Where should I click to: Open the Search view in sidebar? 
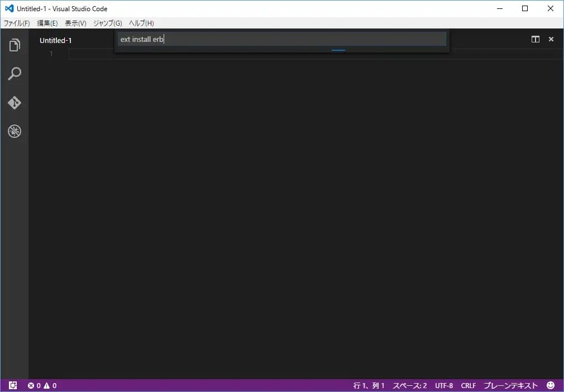point(15,74)
